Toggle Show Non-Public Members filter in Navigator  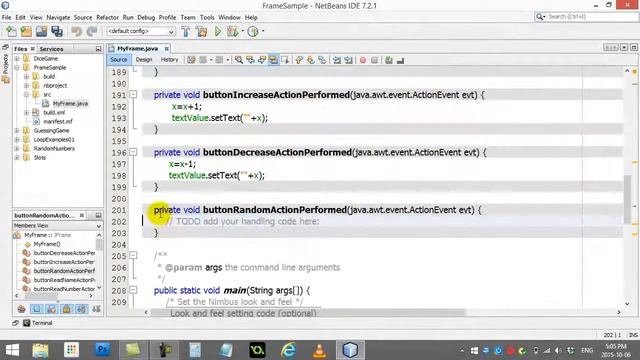67,309
